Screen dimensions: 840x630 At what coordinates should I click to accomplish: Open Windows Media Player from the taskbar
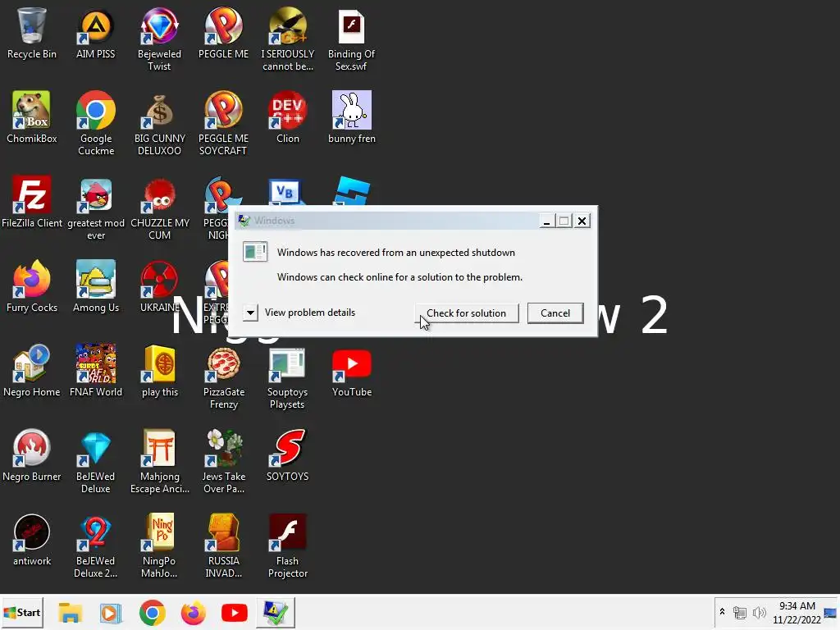coord(111,612)
